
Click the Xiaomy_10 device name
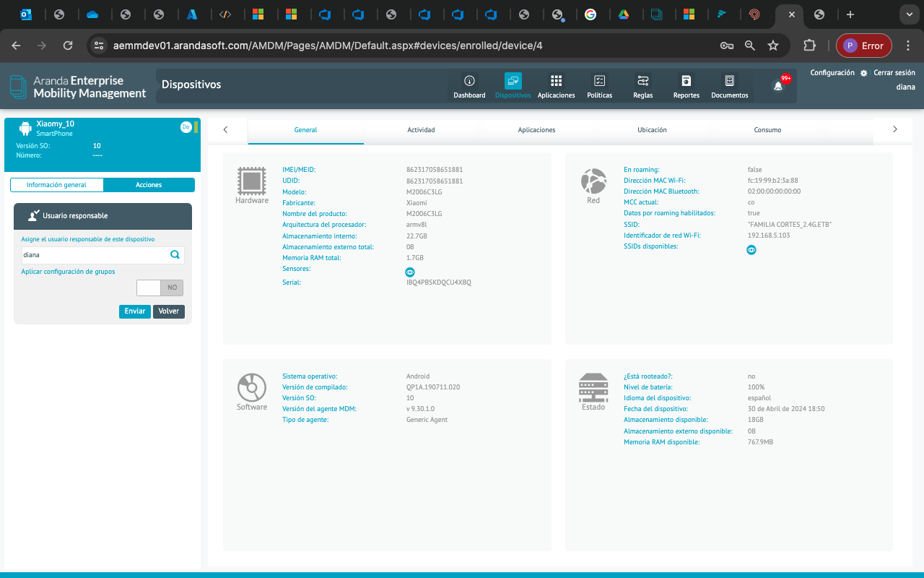tap(56, 124)
